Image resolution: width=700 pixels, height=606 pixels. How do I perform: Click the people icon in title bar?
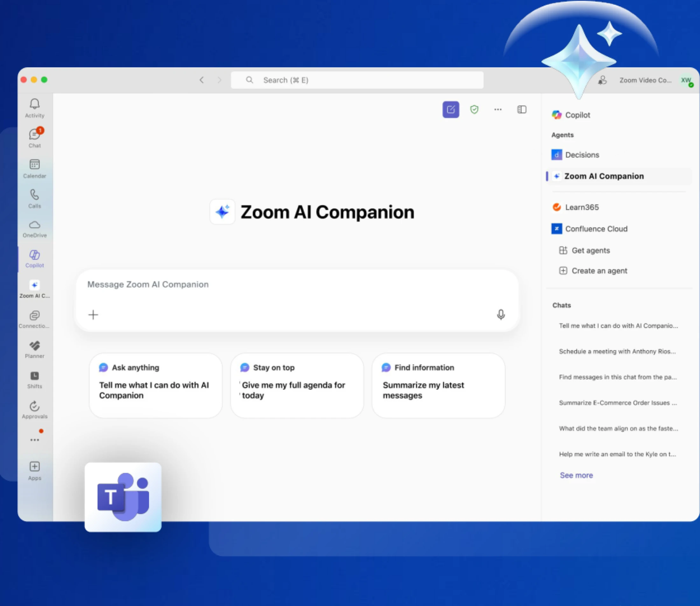[x=602, y=80]
